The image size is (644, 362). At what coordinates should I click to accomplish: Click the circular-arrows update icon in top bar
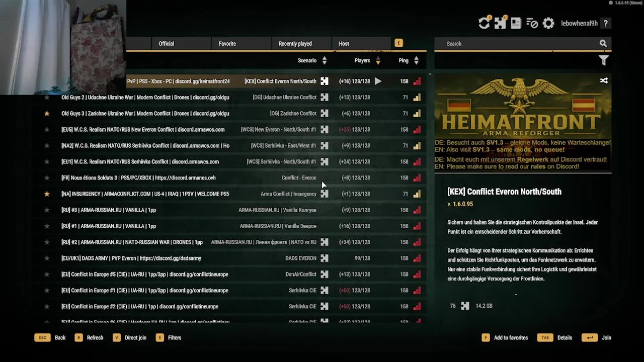point(484,23)
